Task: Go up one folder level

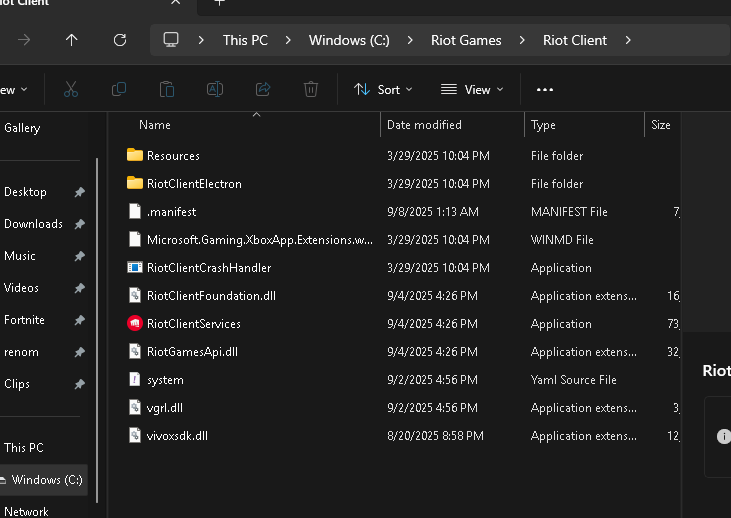Action: coord(71,40)
